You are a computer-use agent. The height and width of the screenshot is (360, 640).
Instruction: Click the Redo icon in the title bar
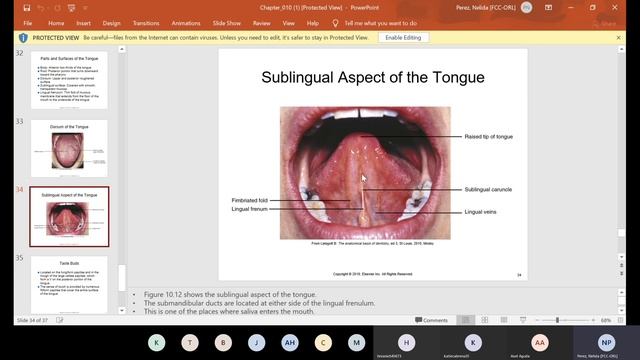click(58, 8)
